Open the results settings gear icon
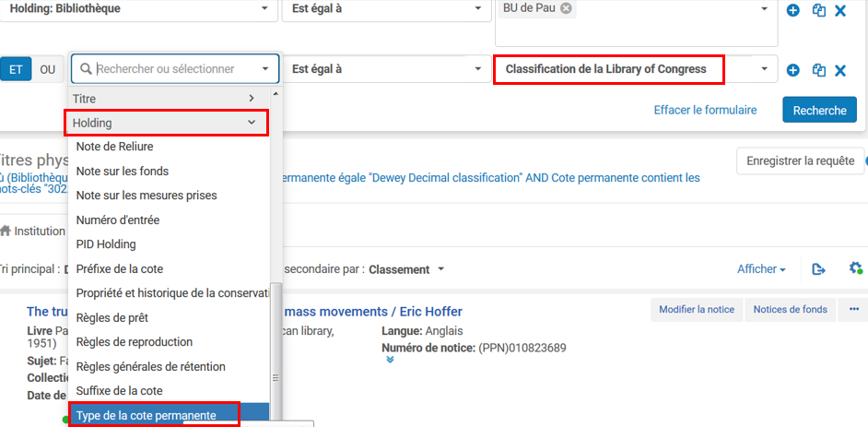Screen dimensions: 868x427 pyautogui.click(x=855, y=268)
